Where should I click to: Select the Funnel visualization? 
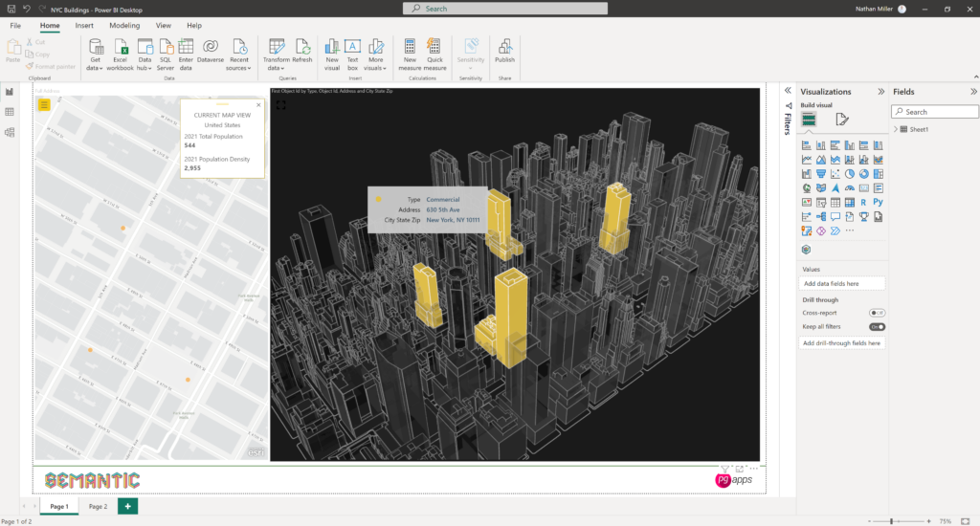click(820, 174)
